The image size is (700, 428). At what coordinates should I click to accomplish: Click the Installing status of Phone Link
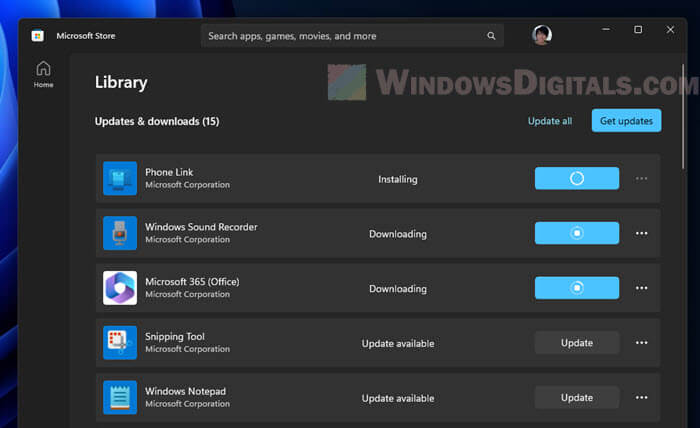[398, 179]
